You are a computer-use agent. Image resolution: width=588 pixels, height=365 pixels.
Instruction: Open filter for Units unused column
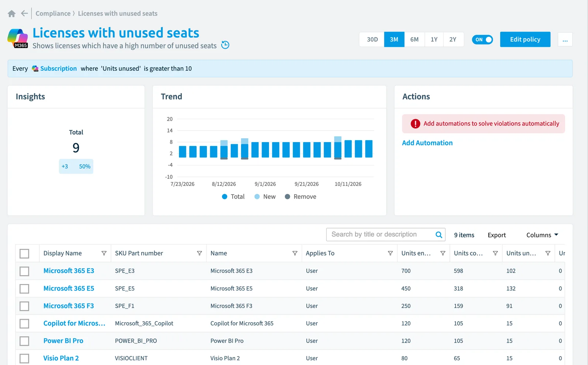[548, 253]
